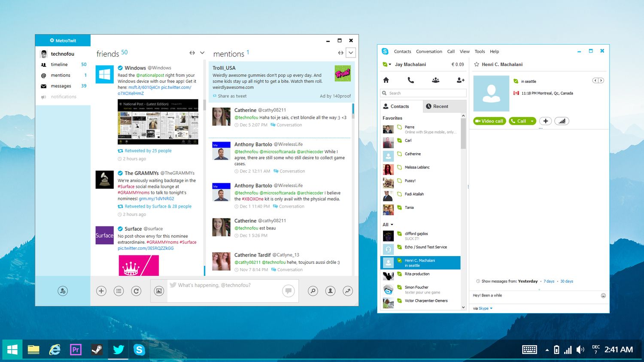Image resolution: width=644 pixels, height=362 pixels.
Task: Open the lists icon in MetroTwit toolbar
Action: coord(119,291)
